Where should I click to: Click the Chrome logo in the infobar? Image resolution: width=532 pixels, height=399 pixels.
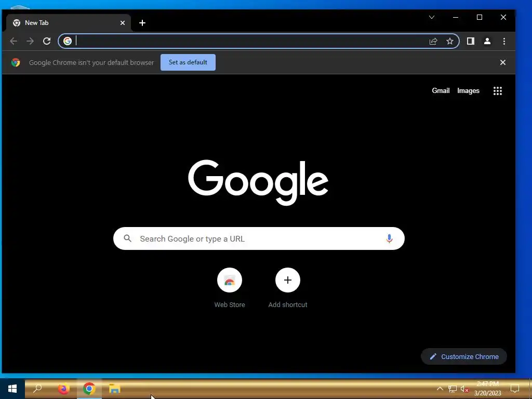(15, 62)
